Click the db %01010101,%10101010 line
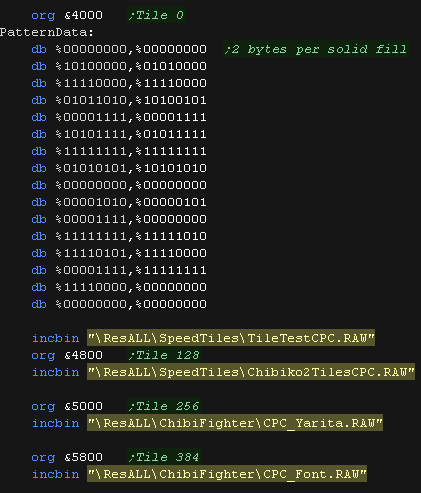 tap(119, 168)
